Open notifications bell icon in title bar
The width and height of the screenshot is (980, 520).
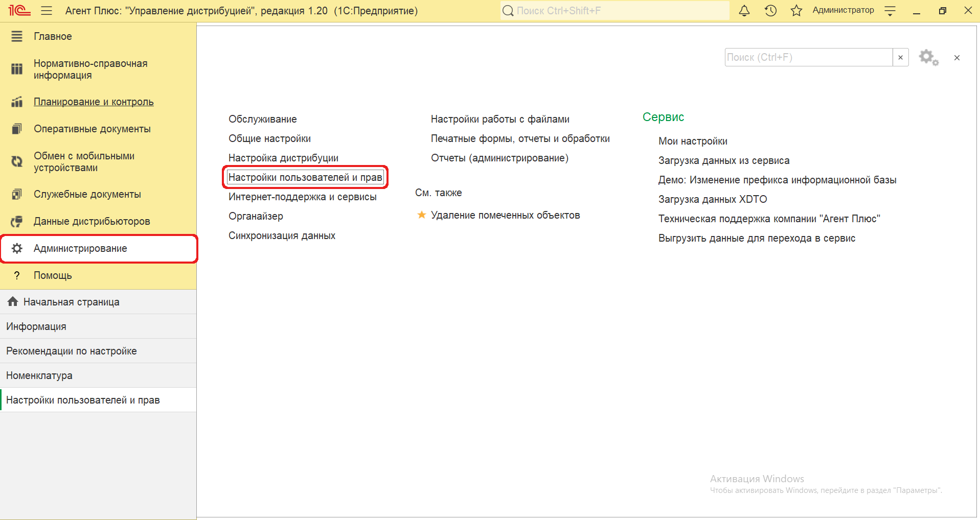click(x=744, y=11)
